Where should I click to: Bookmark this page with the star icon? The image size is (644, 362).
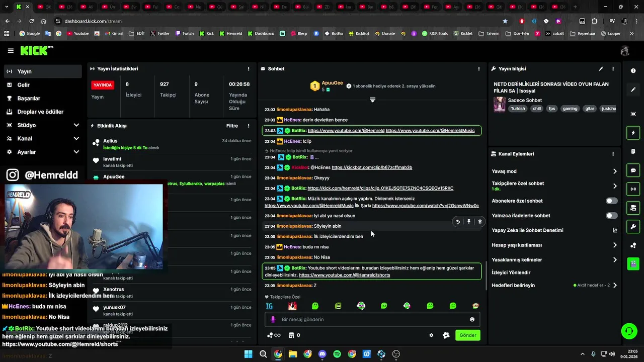(505, 21)
